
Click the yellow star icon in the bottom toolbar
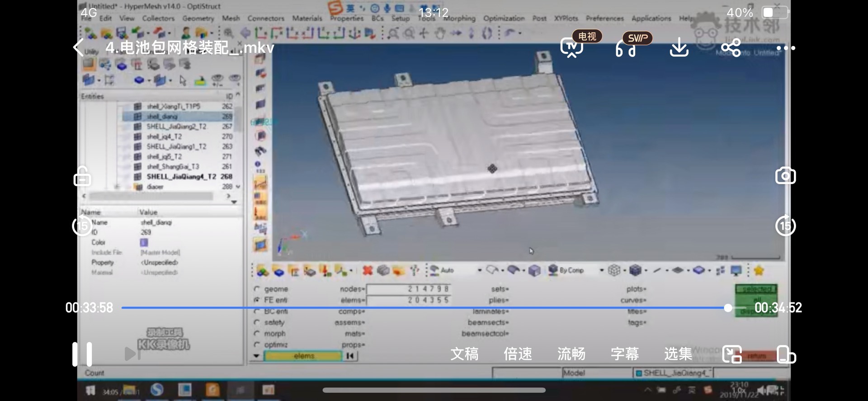tap(759, 270)
